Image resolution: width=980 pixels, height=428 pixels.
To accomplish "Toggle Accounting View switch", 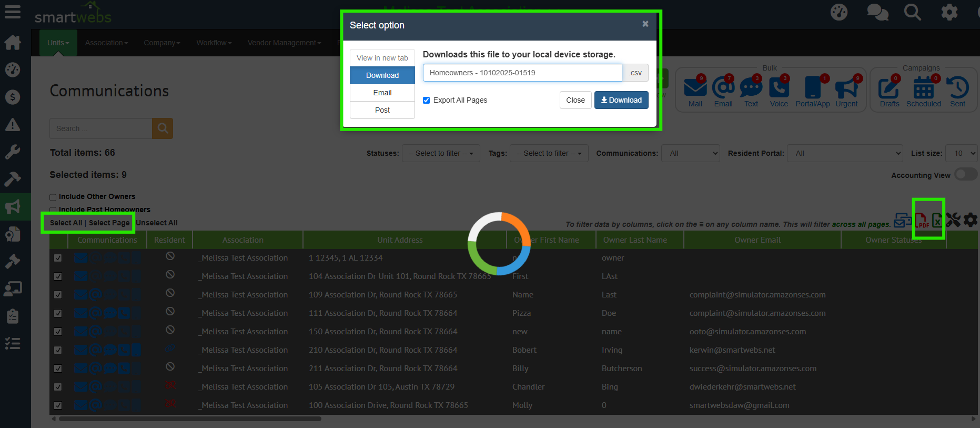I will coord(965,174).
